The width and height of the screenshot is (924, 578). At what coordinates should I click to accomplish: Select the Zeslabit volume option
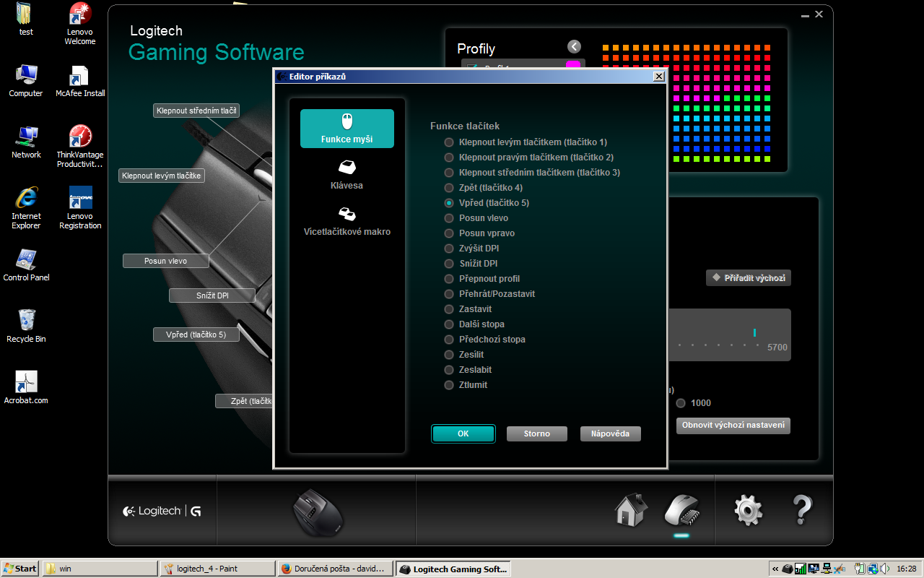(x=468, y=370)
